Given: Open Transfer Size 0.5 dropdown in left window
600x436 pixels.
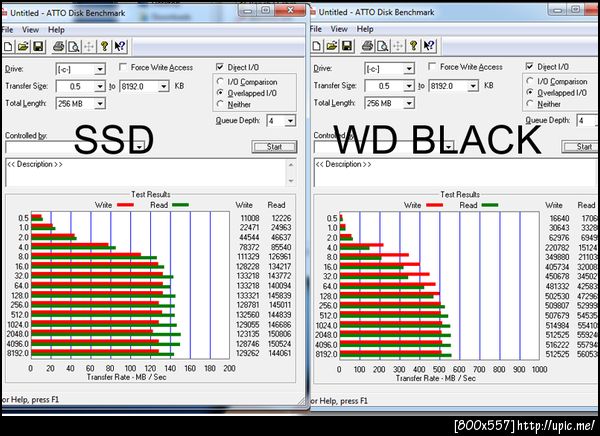Looking at the screenshot, I should [x=100, y=86].
